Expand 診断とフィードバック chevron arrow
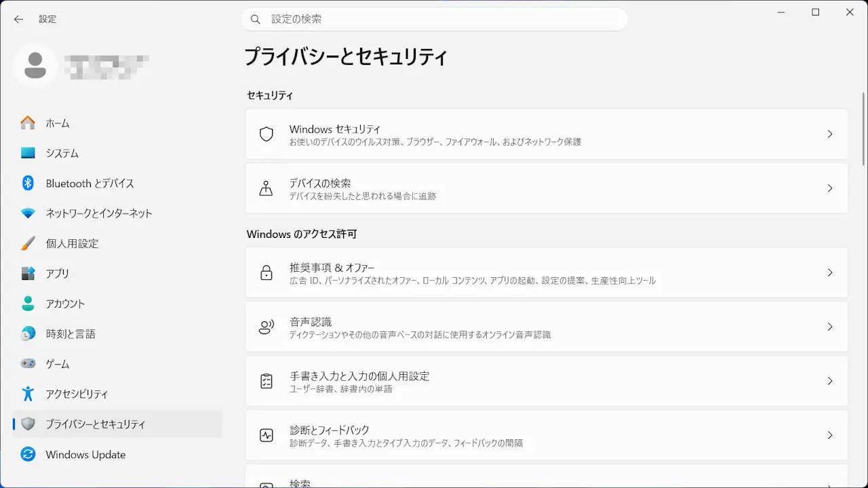868x488 pixels. click(829, 435)
